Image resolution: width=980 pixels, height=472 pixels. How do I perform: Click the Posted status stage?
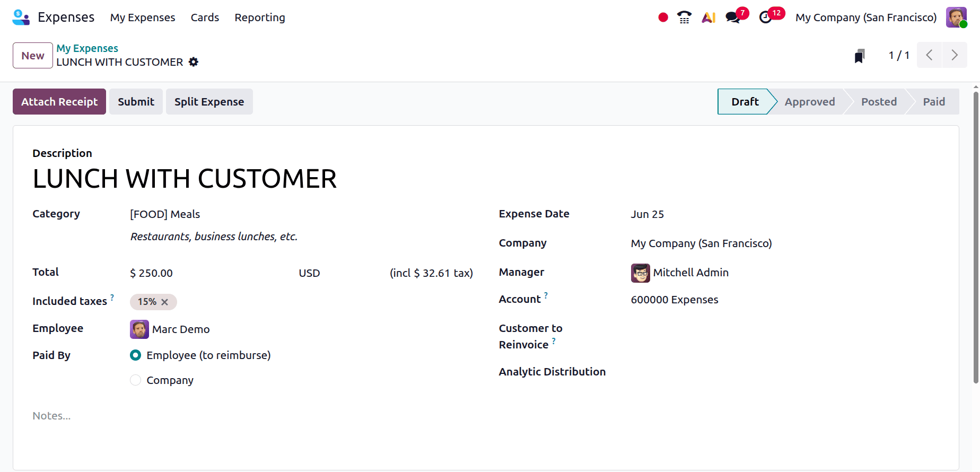coord(879,102)
